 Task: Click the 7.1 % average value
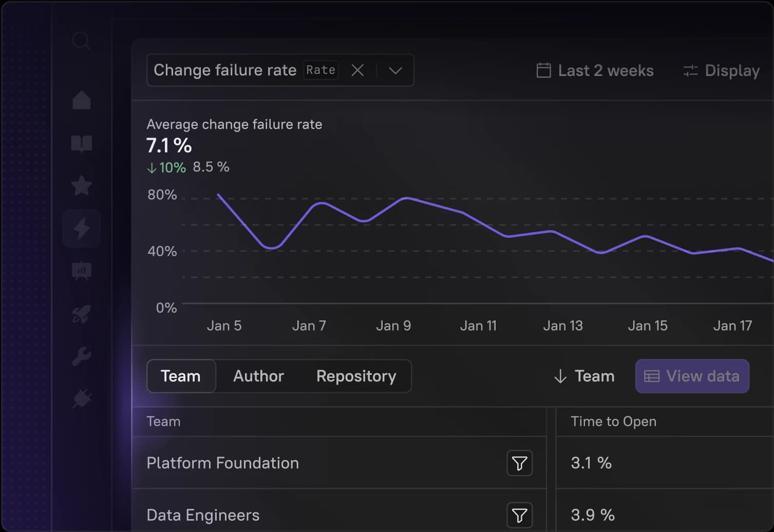coord(169,146)
